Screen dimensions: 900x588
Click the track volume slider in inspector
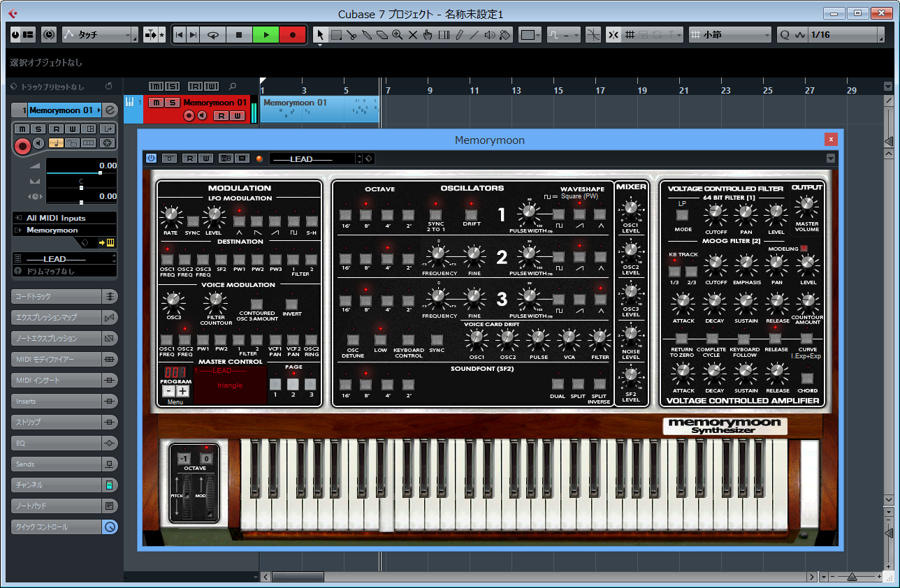click(x=81, y=172)
